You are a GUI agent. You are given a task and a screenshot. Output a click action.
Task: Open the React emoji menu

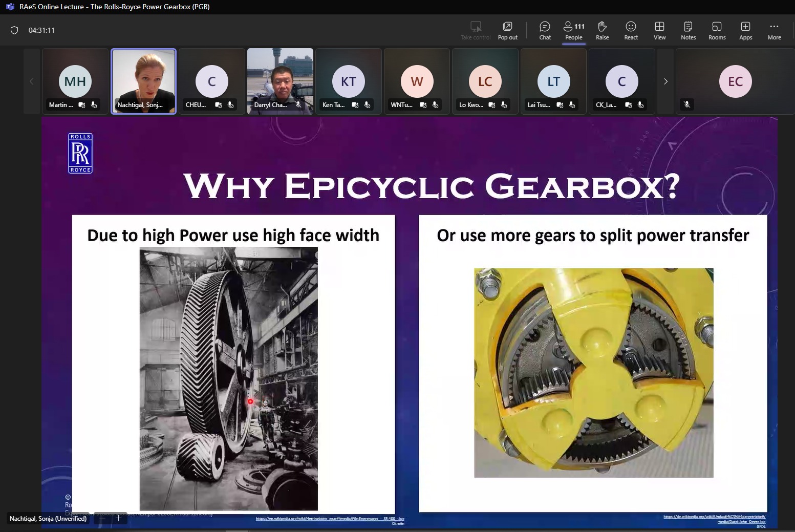pos(631,30)
